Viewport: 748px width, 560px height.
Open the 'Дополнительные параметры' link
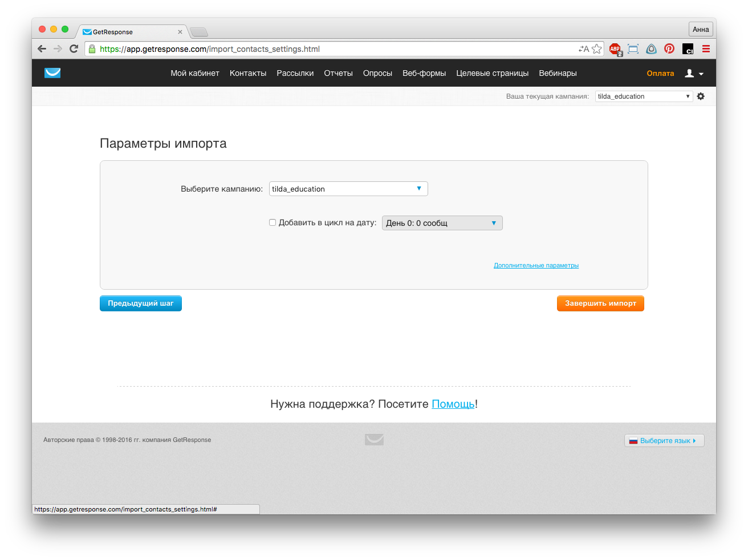point(536,265)
